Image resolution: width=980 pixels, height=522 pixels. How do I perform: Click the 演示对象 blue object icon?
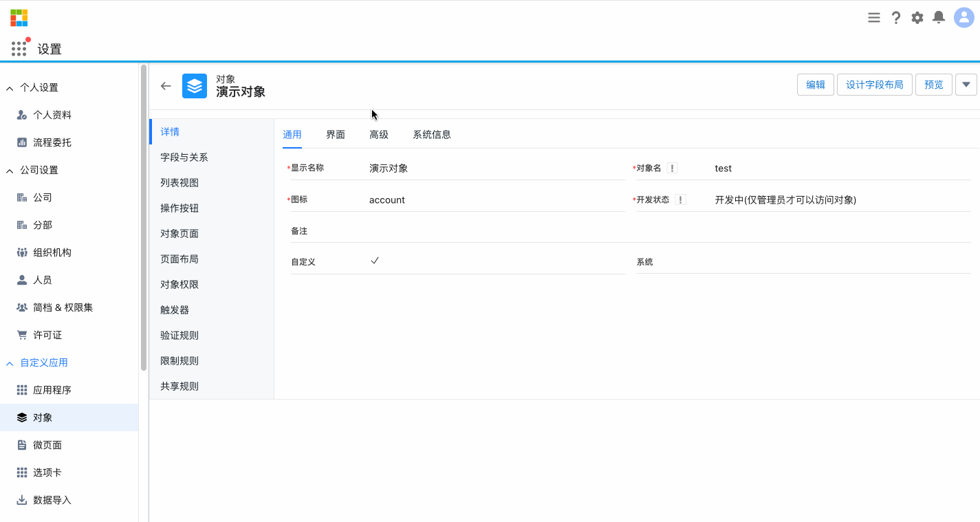[x=195, y=86]
